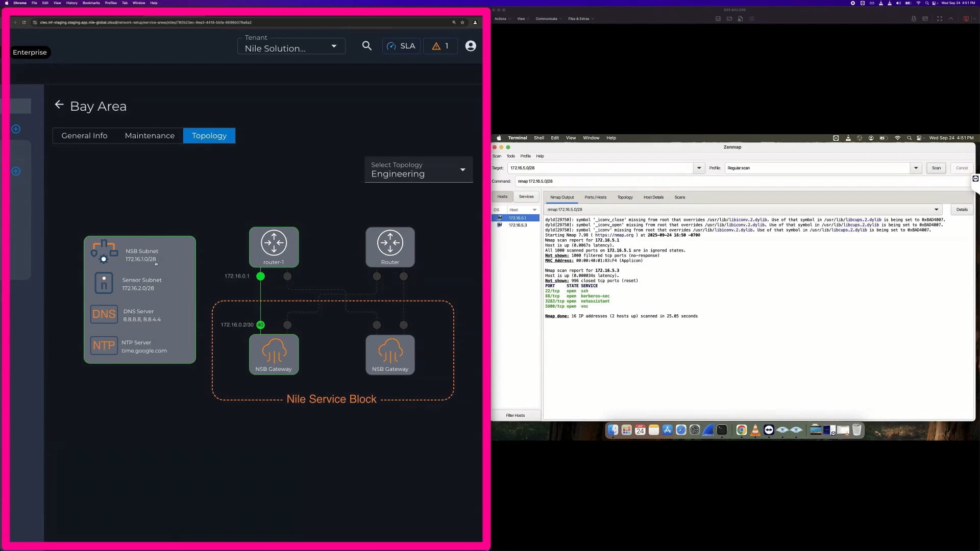This screenshot has width=980, height=551.
Task: Click the back arrow next to Bay Area
Action: tap(59, 105)
